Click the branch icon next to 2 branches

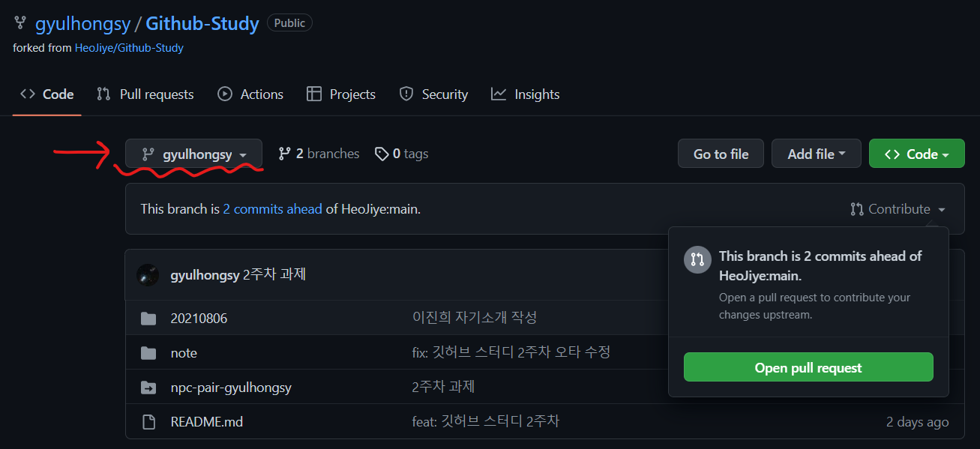[285, 153]
